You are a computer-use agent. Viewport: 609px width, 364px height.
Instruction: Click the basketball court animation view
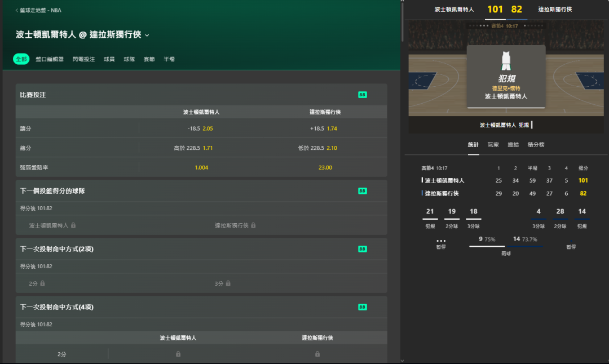(x=506, y=68)
